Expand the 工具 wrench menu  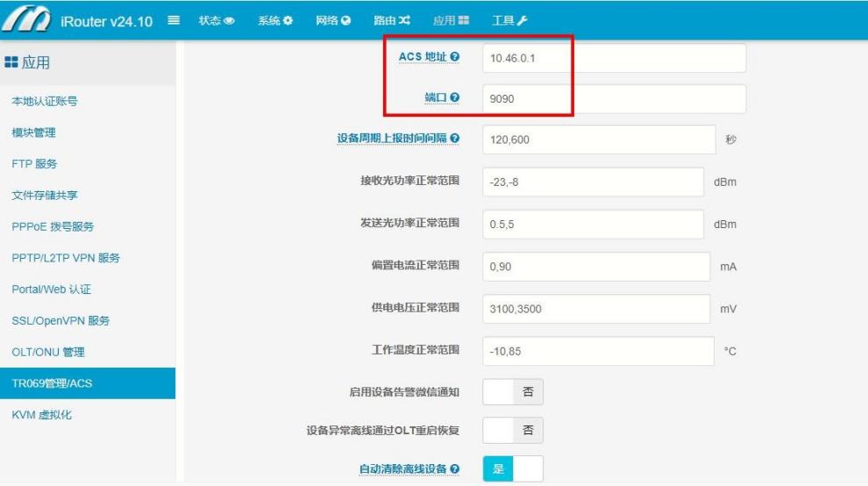coord(509,20)
